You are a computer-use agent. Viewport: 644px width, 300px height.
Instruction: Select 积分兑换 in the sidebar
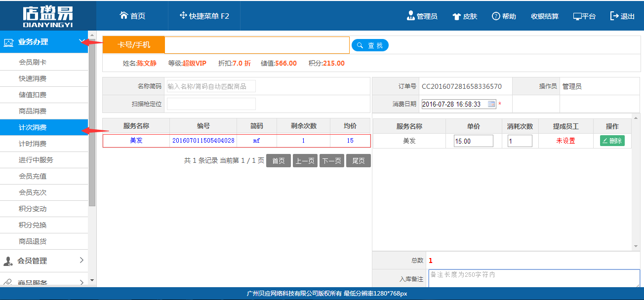point(44,225)
